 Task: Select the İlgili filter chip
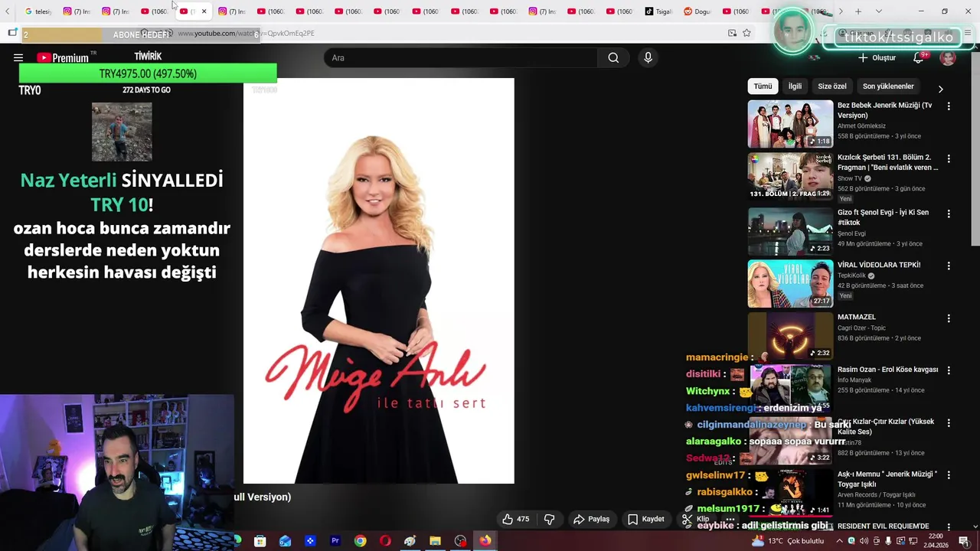[x=795, y=86]
